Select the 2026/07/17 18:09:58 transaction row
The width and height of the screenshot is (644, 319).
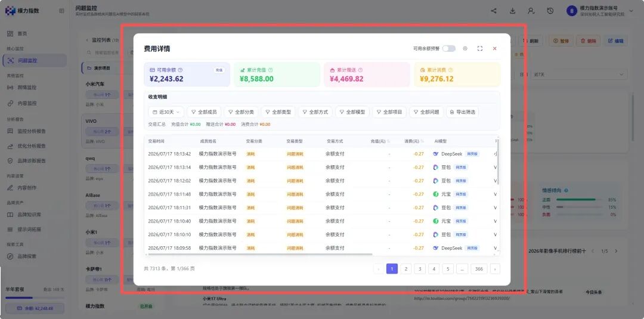point(322,248)
